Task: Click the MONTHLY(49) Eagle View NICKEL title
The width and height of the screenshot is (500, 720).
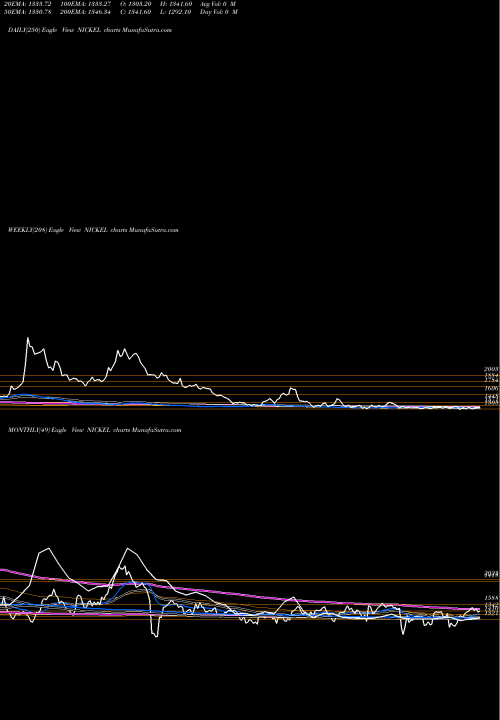Action: pos(95,430)
